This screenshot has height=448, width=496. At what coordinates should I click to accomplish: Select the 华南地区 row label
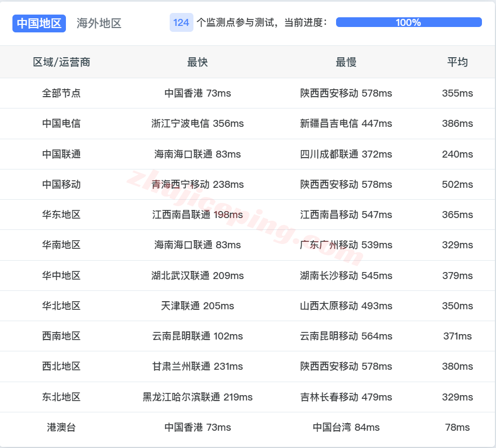pos(62,245)
